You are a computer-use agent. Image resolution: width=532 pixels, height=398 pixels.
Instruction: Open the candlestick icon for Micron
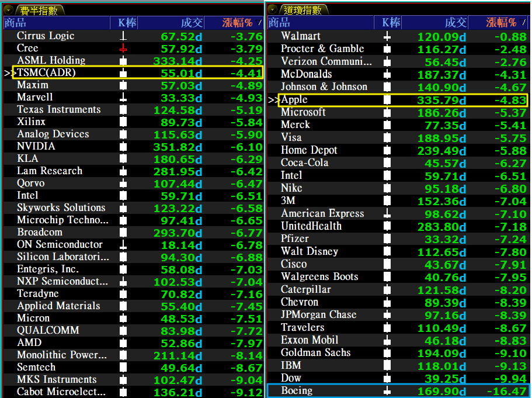(123, 318)
